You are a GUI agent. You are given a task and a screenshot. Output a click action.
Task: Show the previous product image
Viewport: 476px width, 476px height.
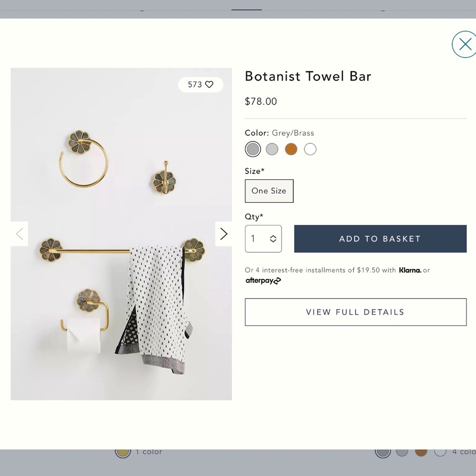[19, 234]
